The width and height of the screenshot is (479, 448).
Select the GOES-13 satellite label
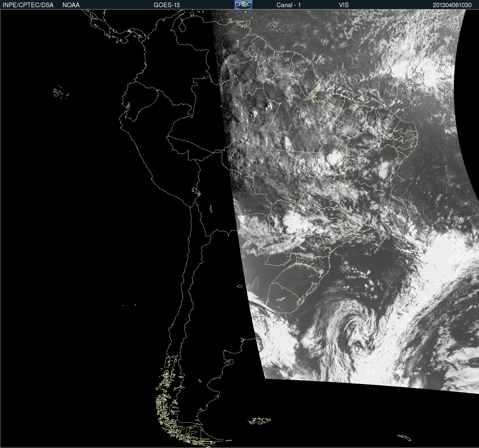[166, 5]
